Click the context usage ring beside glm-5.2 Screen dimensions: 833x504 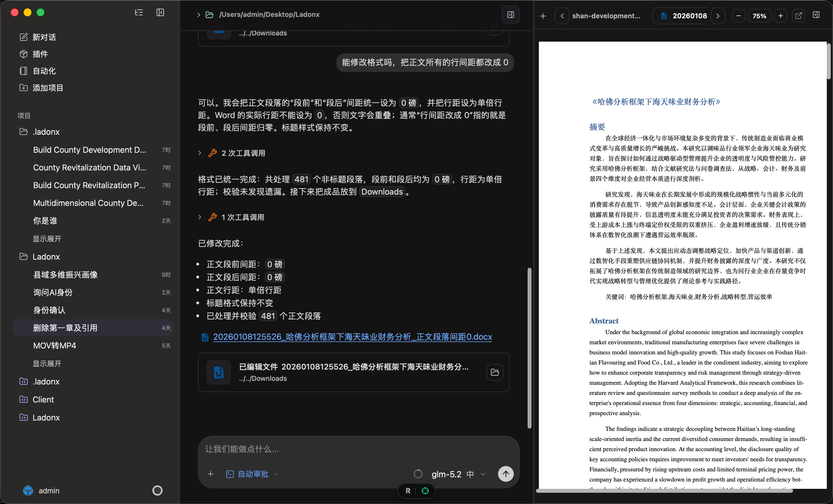pyautogui.click(x=418, y=474)
